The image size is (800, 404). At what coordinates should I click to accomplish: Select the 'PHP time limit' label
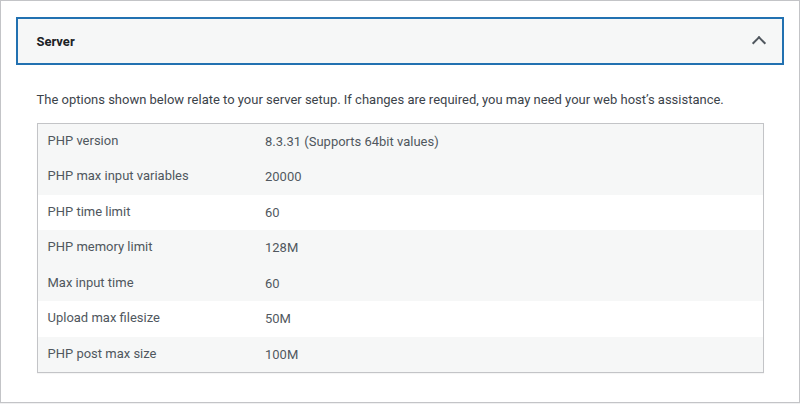coord(89,212)
